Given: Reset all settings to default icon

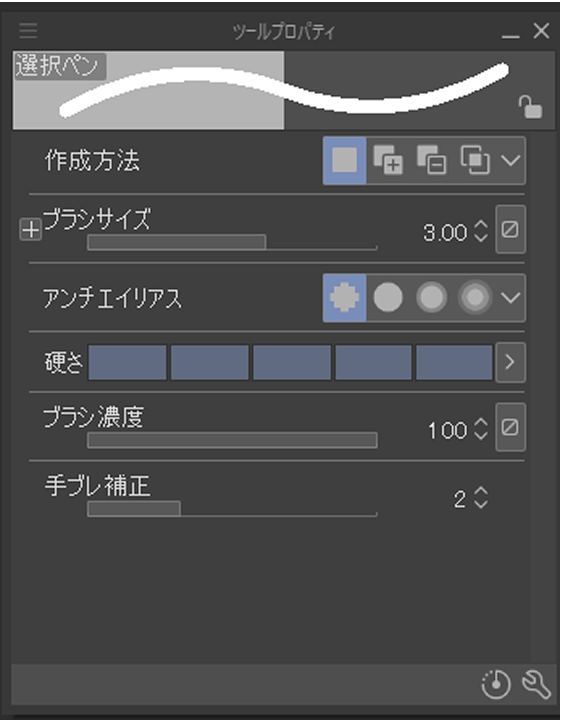Looking at the screenshot, I should pyautogui.click(x=496, y=685).
